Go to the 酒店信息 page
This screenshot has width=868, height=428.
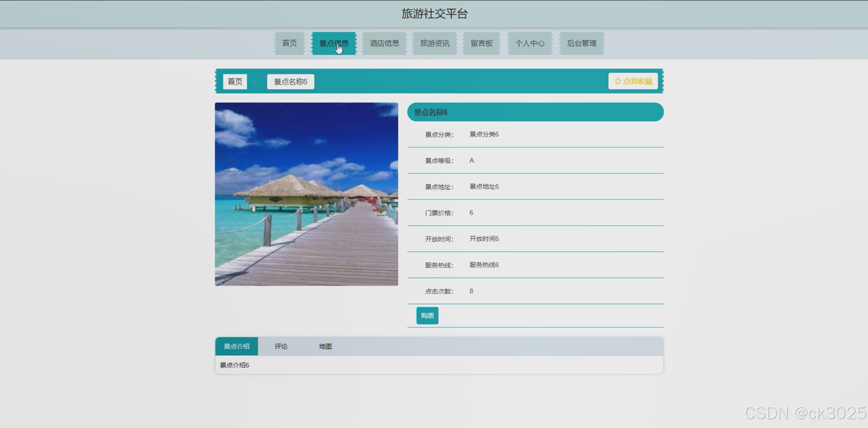coord(384,43)
